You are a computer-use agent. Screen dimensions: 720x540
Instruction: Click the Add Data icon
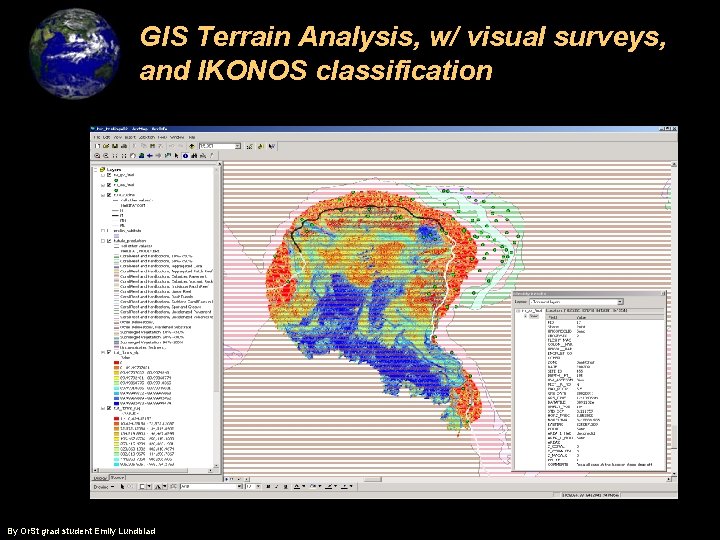pos(192,146)
